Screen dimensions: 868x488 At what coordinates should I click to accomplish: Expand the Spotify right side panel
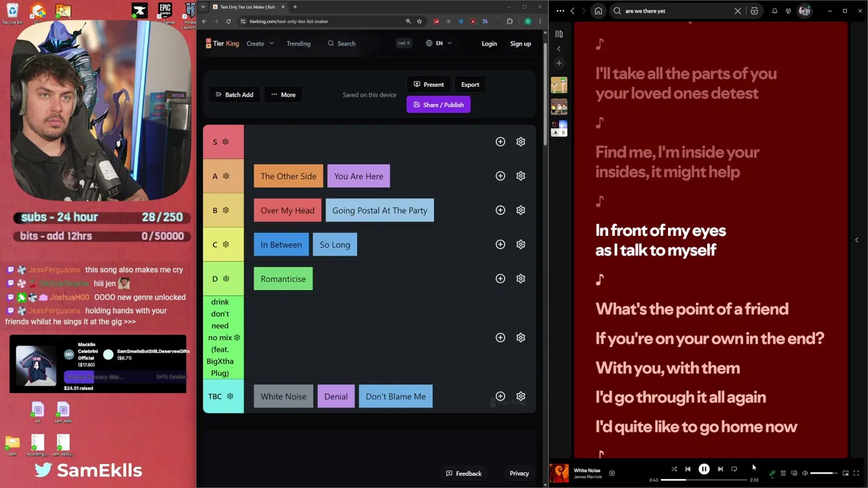(856, 240)
